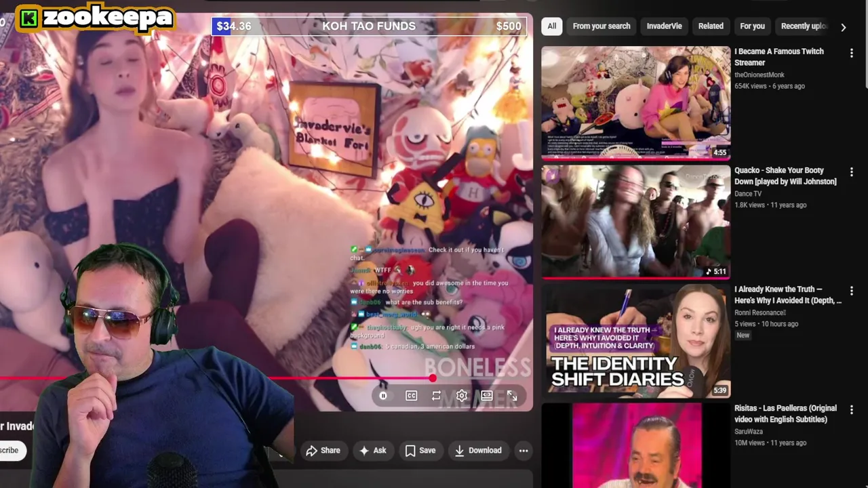
Task: Click the $500 funds goal amount
Action: tap(509, 26)
